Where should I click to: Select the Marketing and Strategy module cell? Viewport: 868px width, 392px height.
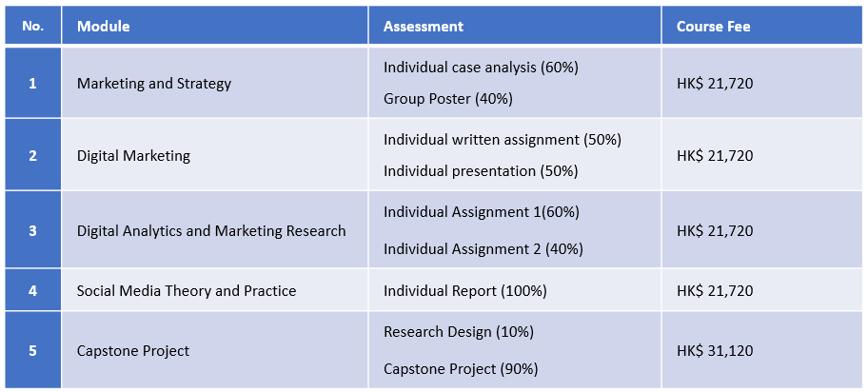click(154, 84)
